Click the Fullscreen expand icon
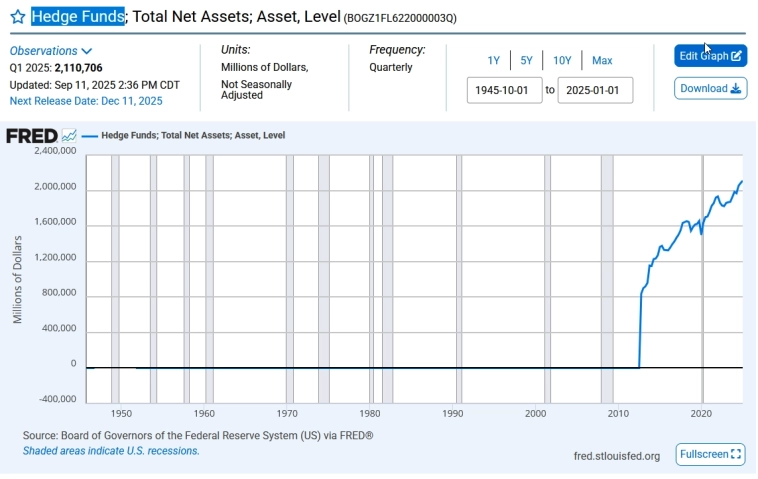The width and height of the screenshot is (758, 479). tap(736, 455)
